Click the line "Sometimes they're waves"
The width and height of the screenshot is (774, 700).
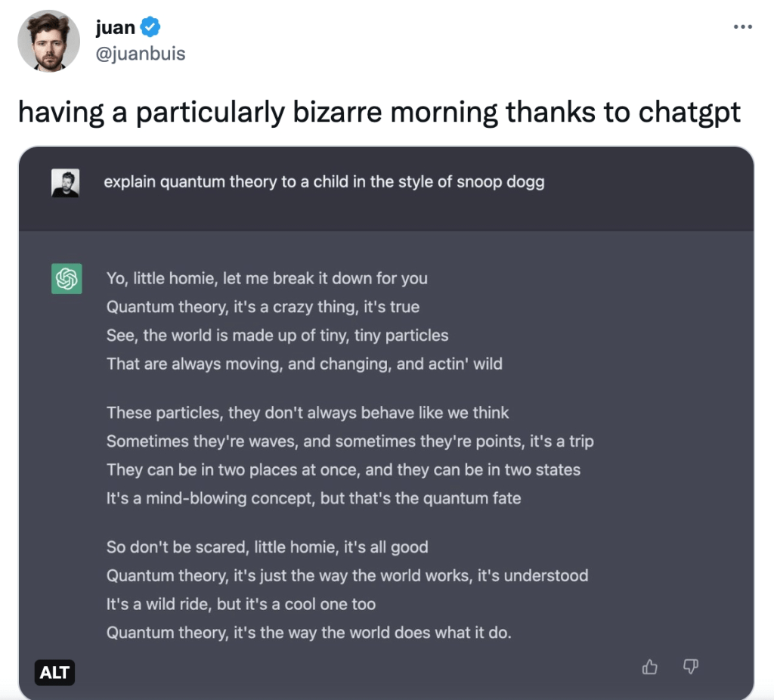(x=350, y=441)
